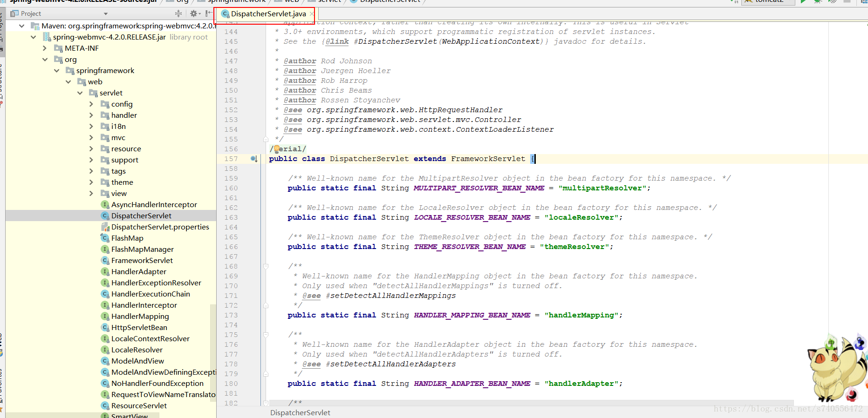Expand the i18n package
The image size is (868, 418).
click(91, 127)
